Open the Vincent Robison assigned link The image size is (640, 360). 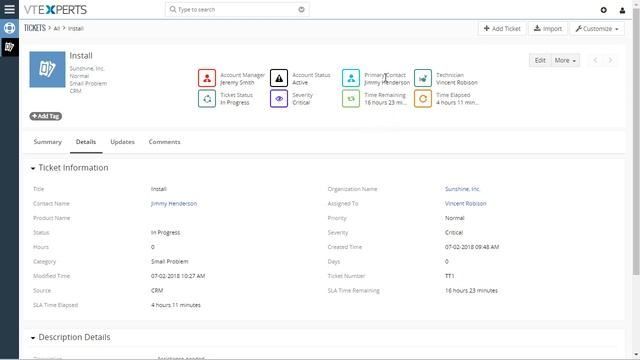click(x=466, y=203)
